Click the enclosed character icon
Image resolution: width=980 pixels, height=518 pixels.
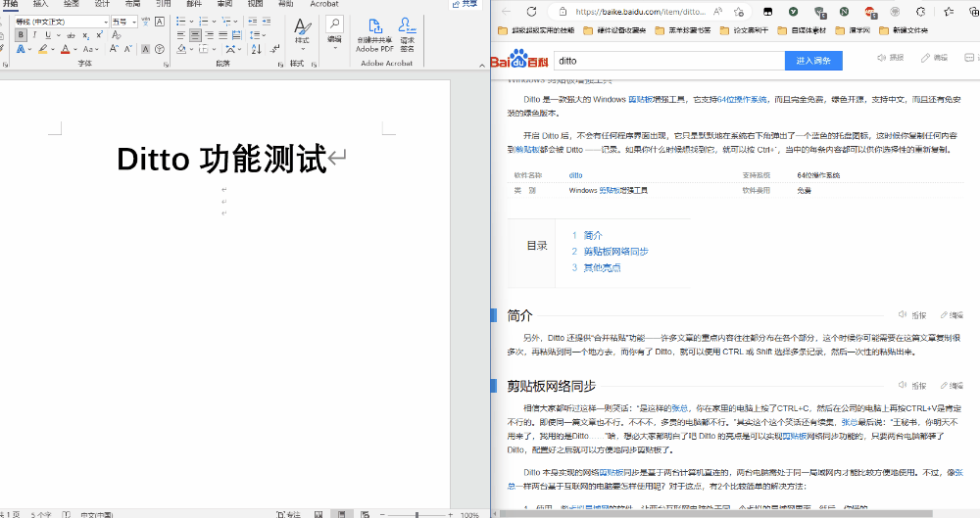(x=160, y=49)
